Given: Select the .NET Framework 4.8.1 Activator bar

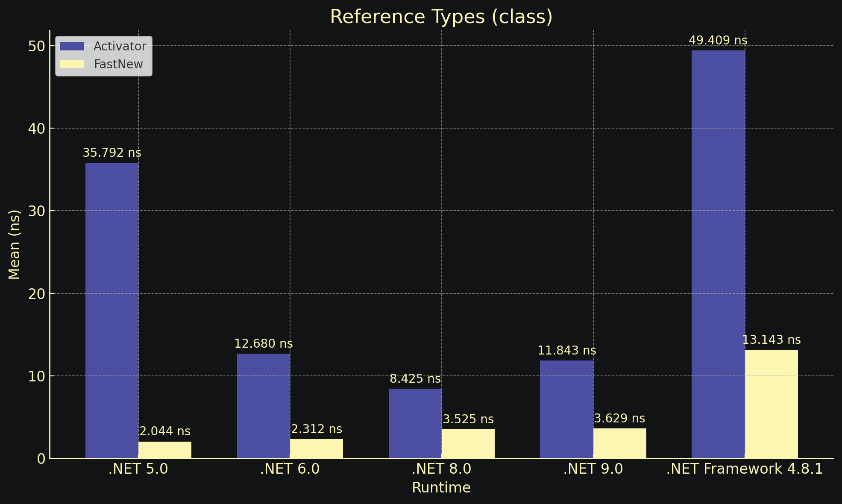Looking at the screenshot, I should pos(718,254).
